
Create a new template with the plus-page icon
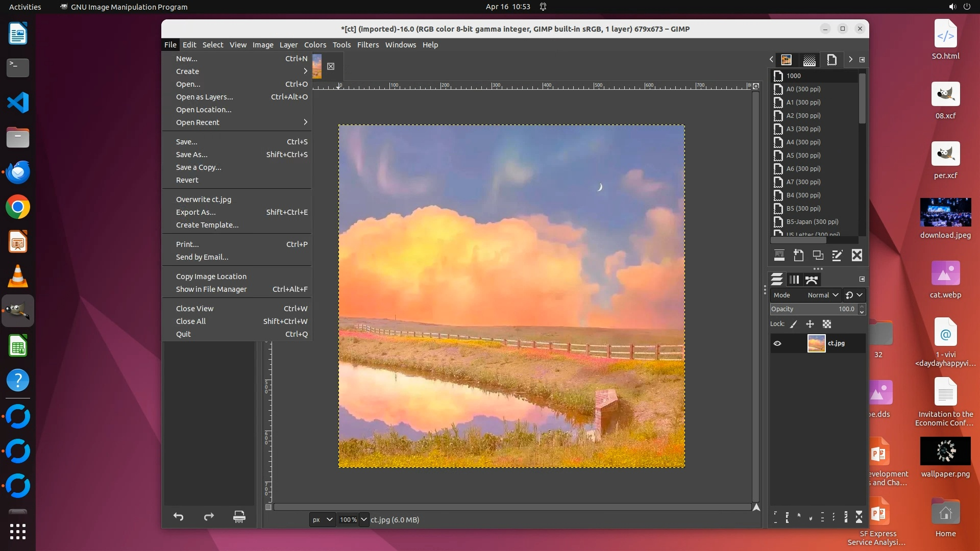798,256
